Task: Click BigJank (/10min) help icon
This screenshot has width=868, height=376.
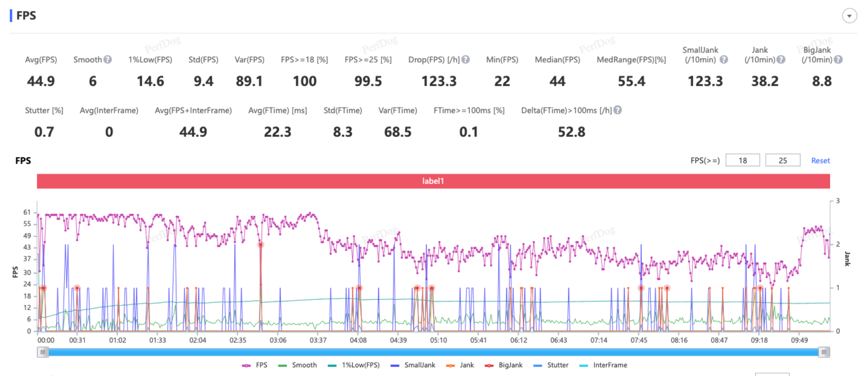Action: click(838, 60)
